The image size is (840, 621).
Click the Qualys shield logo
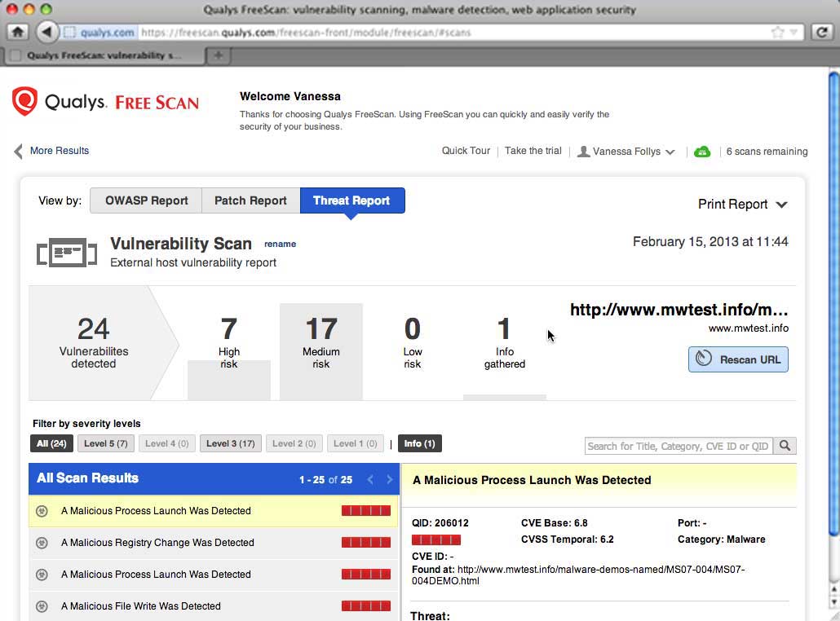(24, 100)
